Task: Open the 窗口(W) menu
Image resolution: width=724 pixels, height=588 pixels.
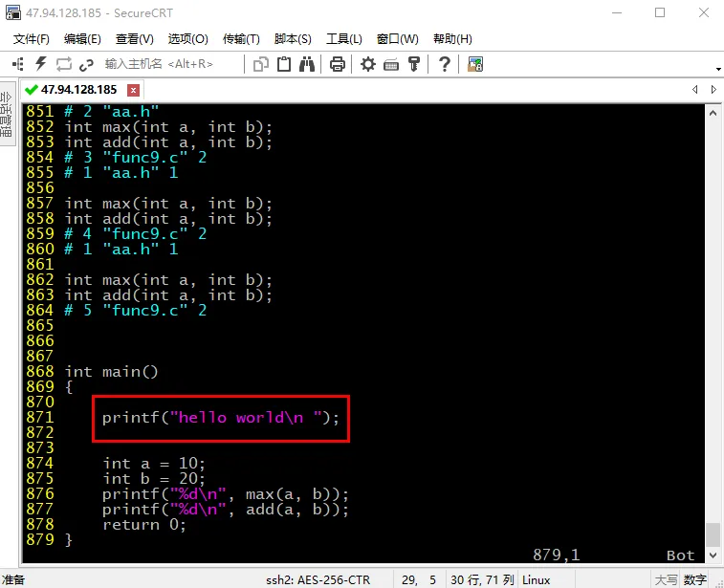Action: (398, 39)
